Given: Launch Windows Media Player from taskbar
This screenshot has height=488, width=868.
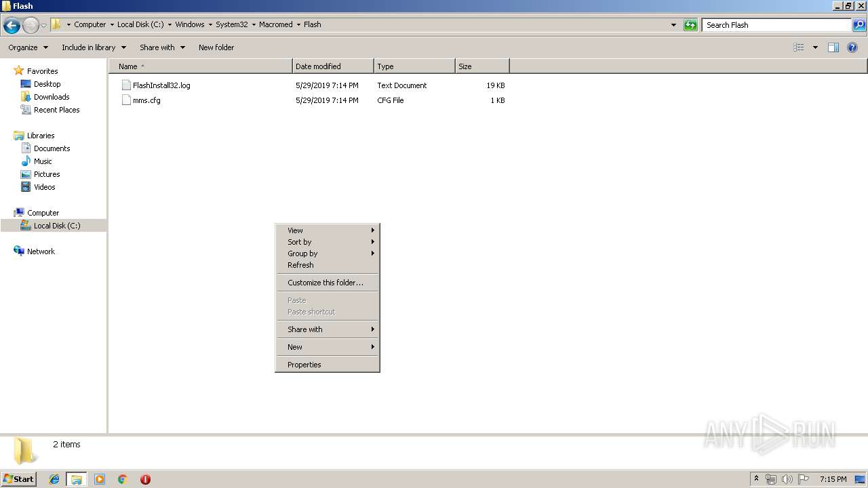Looking at the screenshot, I should click(100, 479).
